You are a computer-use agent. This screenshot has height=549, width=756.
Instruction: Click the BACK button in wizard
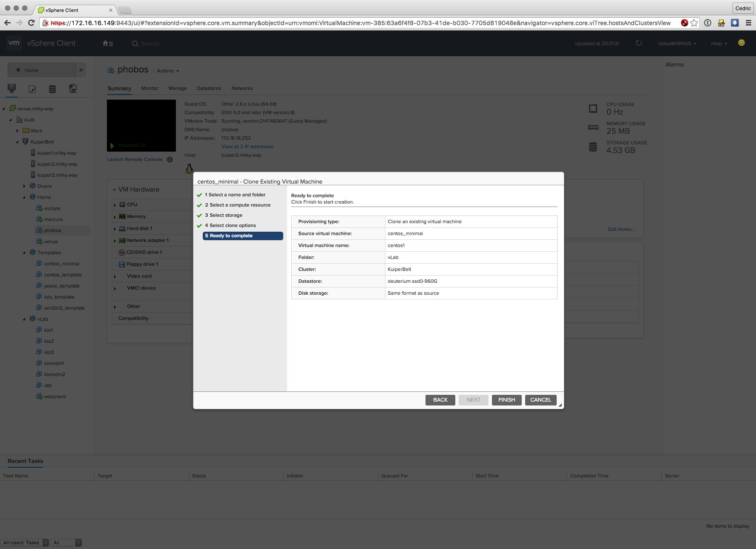pyautogui.click(x=440, y=400)
